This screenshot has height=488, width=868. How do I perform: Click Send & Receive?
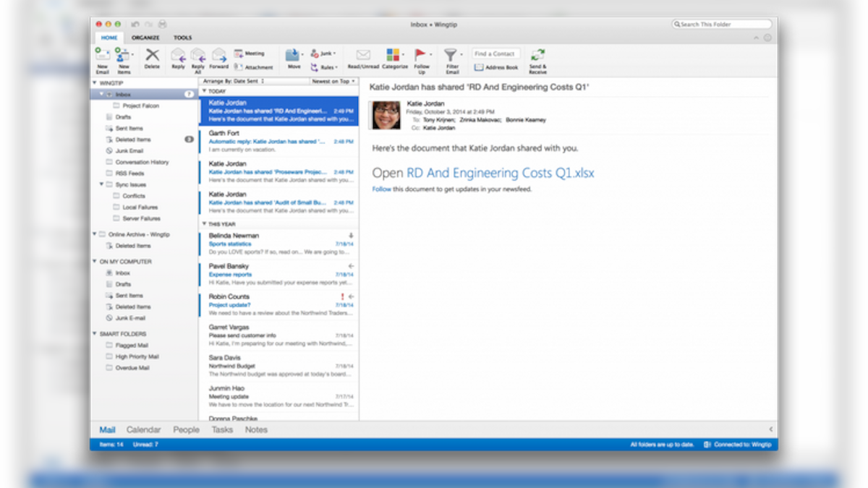(537, 58)
